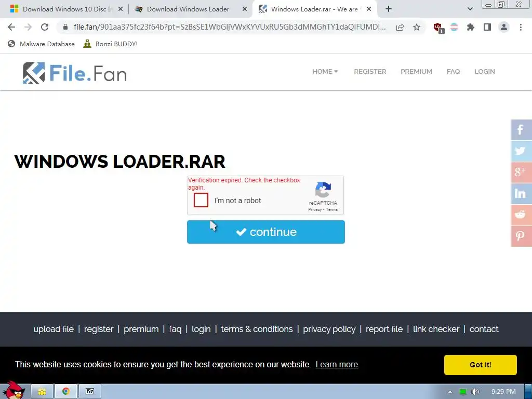Open the terms & conditions footer link
The width and height of the screenshot is (532, 399).
pos(257,329)
